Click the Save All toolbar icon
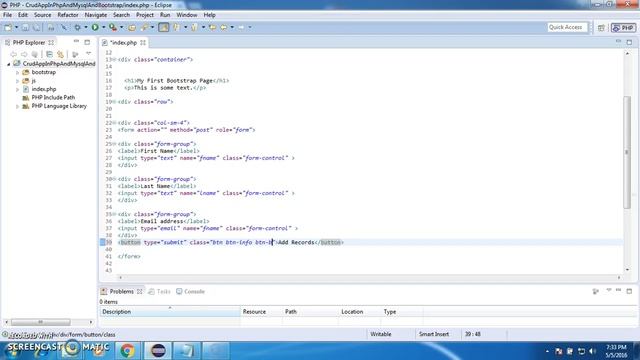Viewport: 640px width, 360px height. [36, 27]
